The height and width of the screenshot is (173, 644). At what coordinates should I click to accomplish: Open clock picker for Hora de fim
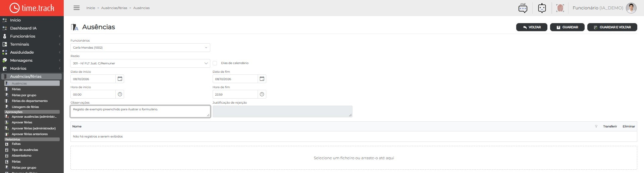pyautogui.click(x=262, y=94)
